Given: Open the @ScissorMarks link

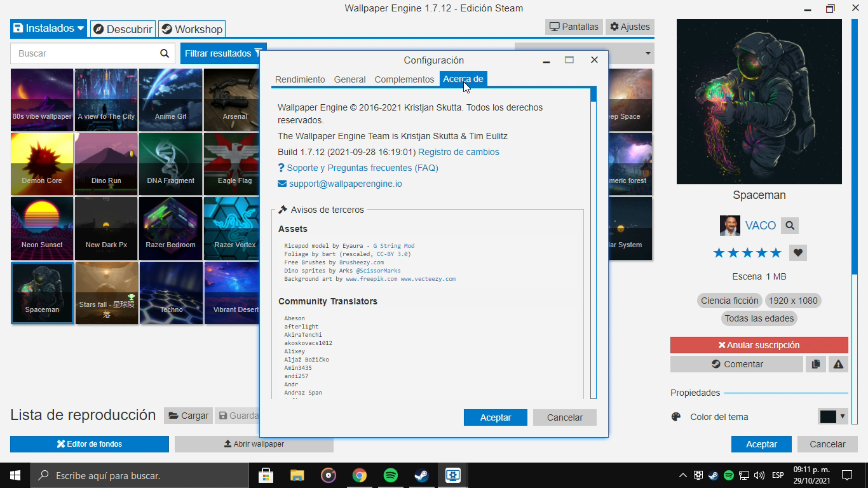Looking at the screenshot, I should pyautogui.click(x=378, y=271).
